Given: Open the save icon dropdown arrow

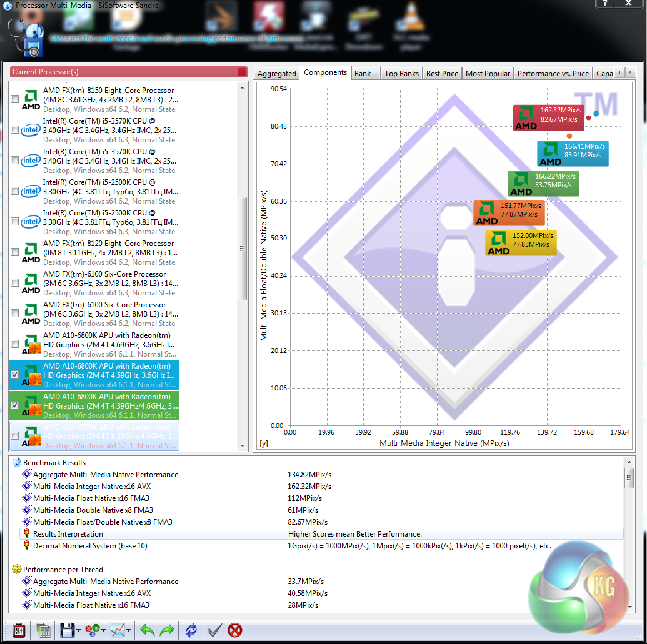Looking at the screenshot, I should (x=78, y=630).
